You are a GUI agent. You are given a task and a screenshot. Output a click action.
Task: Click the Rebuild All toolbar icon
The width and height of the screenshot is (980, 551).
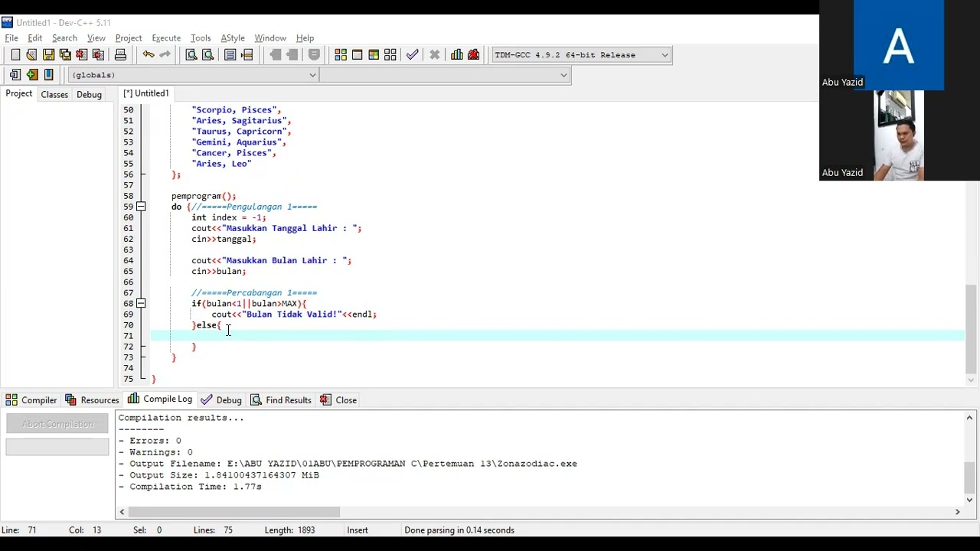[390, 54]
